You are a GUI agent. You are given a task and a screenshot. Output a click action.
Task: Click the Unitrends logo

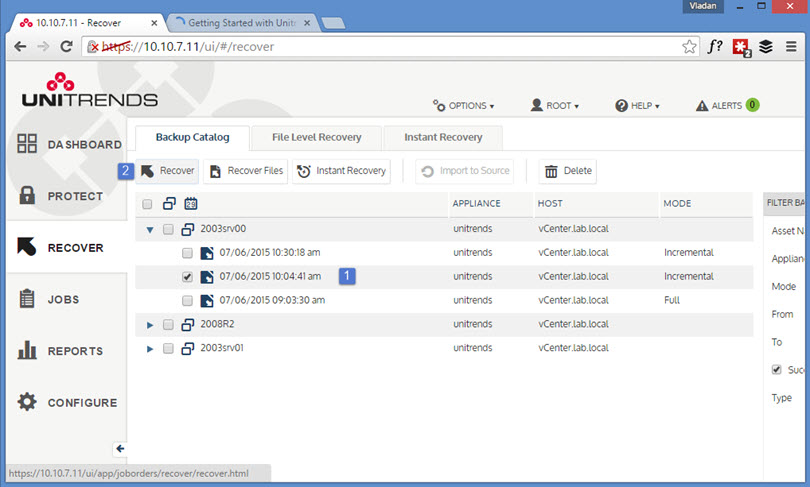click(x=89, y=90)
